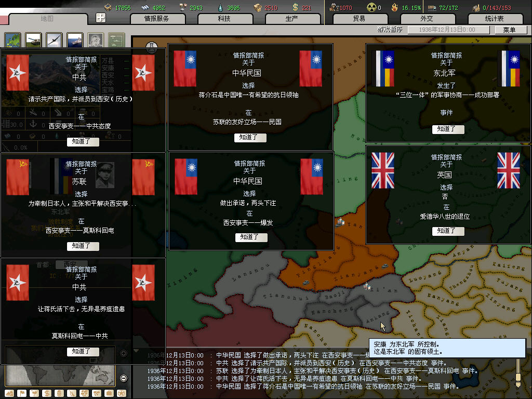Select the stacked coins supply map mode
532x399 pixels.
59,393
